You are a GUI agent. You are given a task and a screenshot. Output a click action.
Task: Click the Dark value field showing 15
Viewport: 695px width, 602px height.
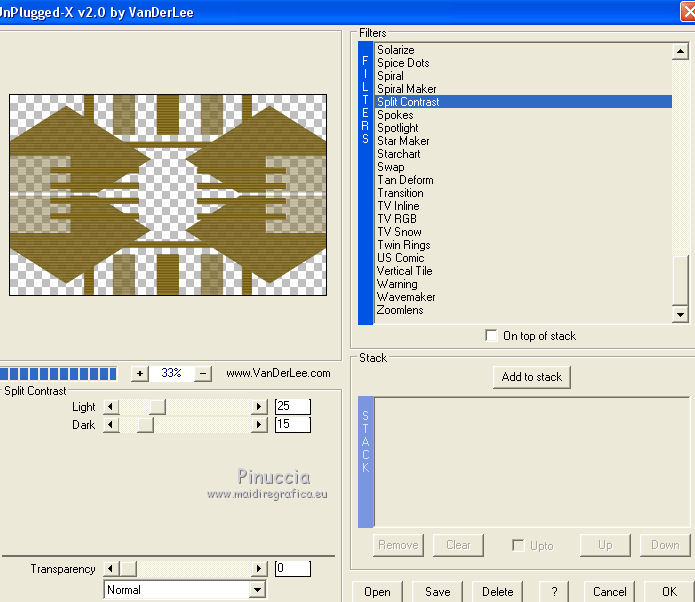coord(293,425)
